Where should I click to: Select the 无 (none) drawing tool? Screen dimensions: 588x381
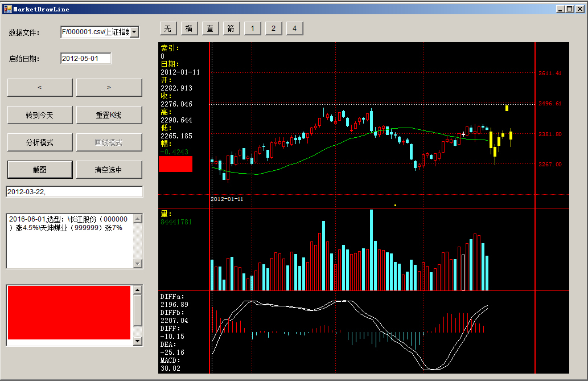pyautogui.click(x=168, y=28)
